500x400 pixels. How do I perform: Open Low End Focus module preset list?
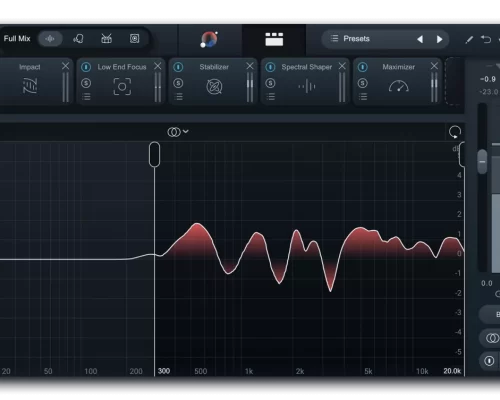[86, 97]
